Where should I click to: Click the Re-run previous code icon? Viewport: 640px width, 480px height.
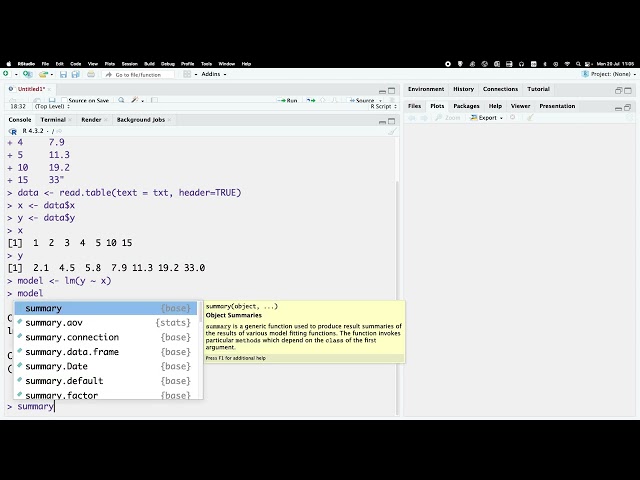tap(311, 100)
